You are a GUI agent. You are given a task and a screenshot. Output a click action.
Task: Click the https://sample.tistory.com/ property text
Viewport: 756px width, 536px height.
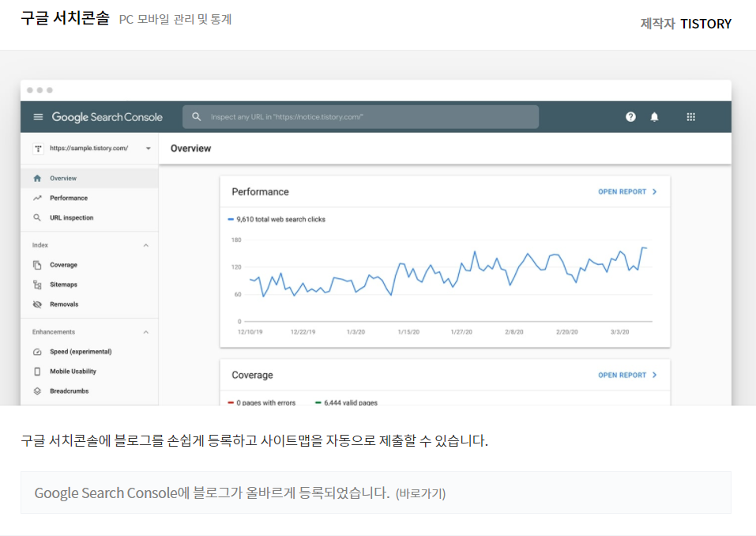point(89,148)
